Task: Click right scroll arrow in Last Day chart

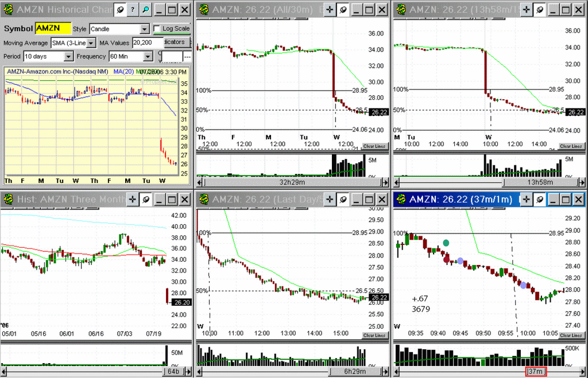Action: pos(385,372)
